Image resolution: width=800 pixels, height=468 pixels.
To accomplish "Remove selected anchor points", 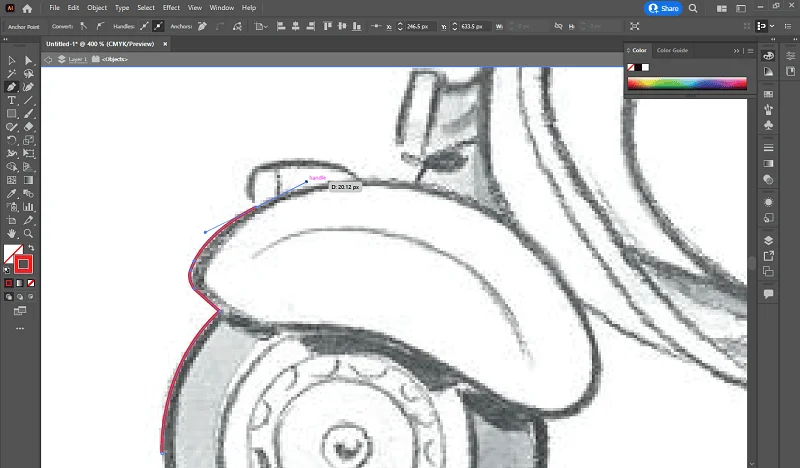I will [x=203, y=26].
